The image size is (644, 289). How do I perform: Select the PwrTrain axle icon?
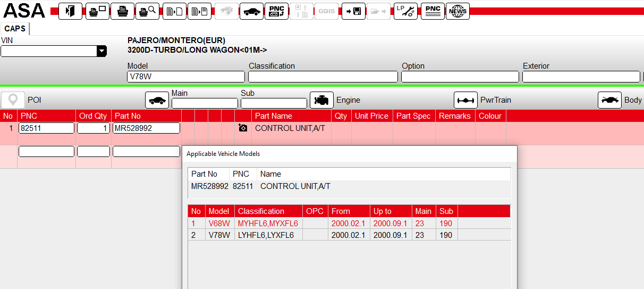coord(465,100)
